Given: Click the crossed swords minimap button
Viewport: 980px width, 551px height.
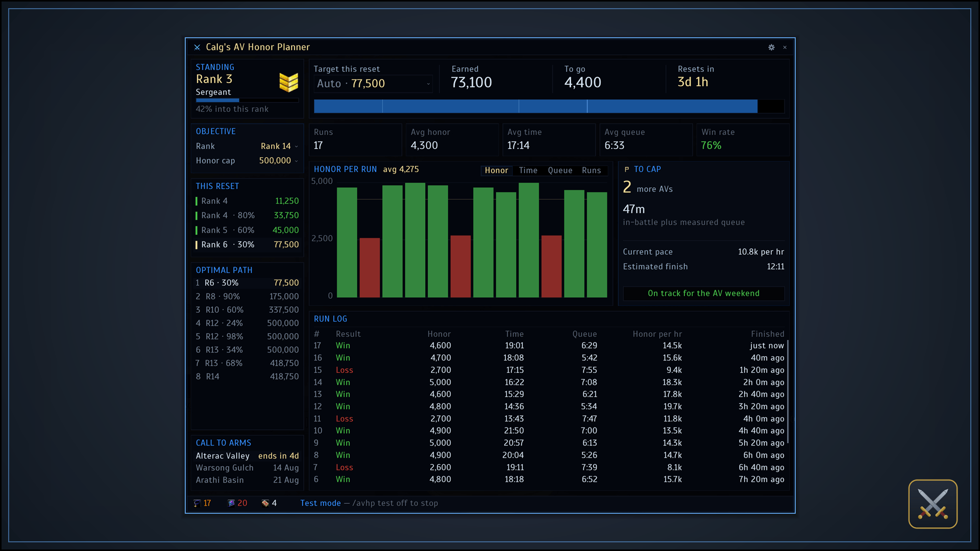Looking at the screenshot, I should tap(933, 504).
